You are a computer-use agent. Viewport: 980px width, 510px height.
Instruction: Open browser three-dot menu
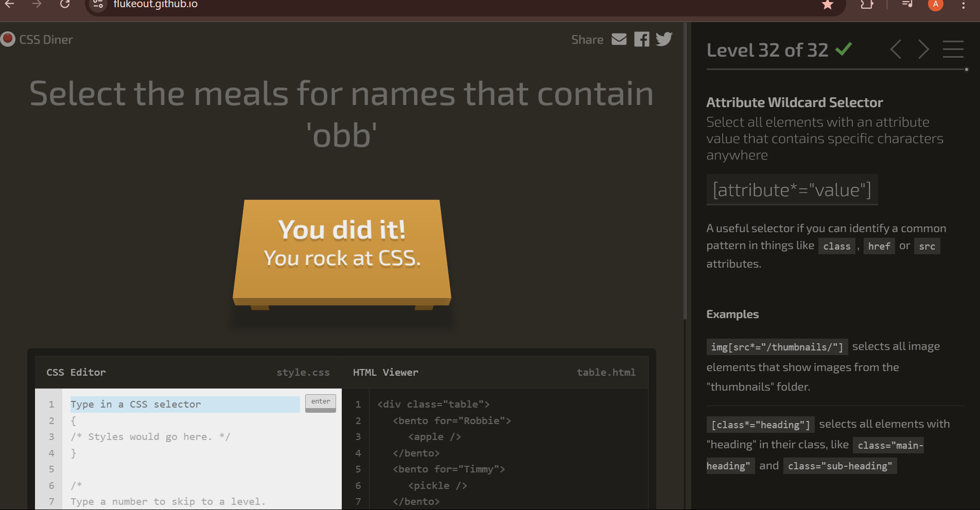coord(963,5)
